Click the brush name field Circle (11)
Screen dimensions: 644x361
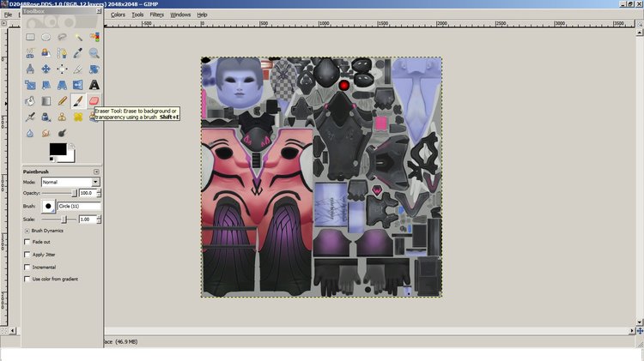[79, 206]
